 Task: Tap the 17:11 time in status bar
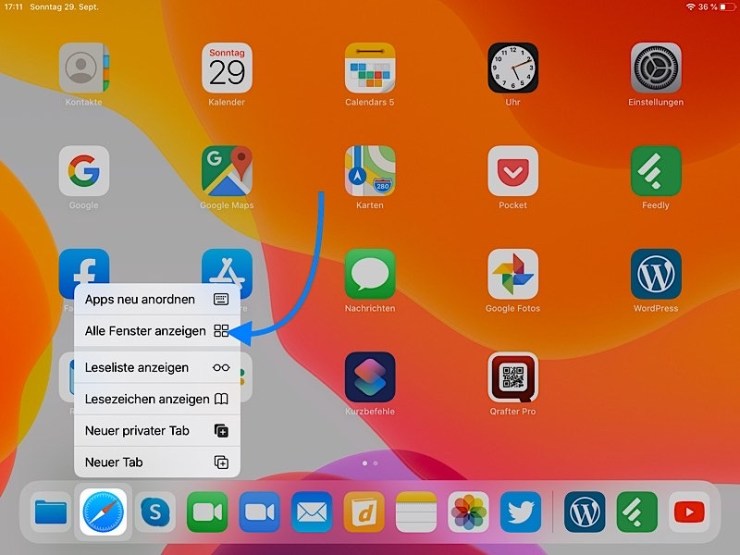[13, 7]
